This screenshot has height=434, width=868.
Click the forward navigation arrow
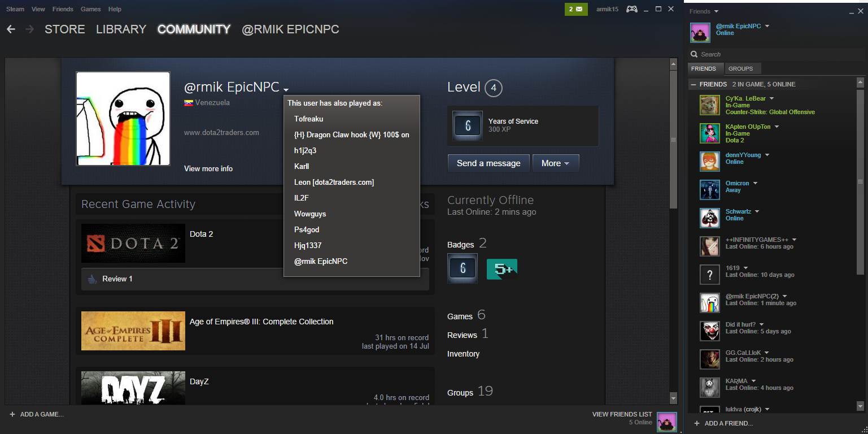point(30,29)
